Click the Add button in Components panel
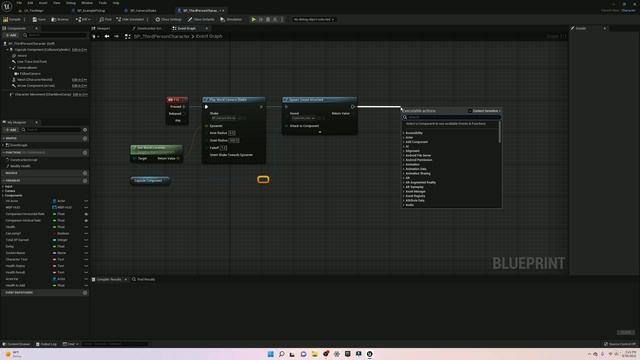The height and width of the screenshot is (360, 640). tap(11, 35)
